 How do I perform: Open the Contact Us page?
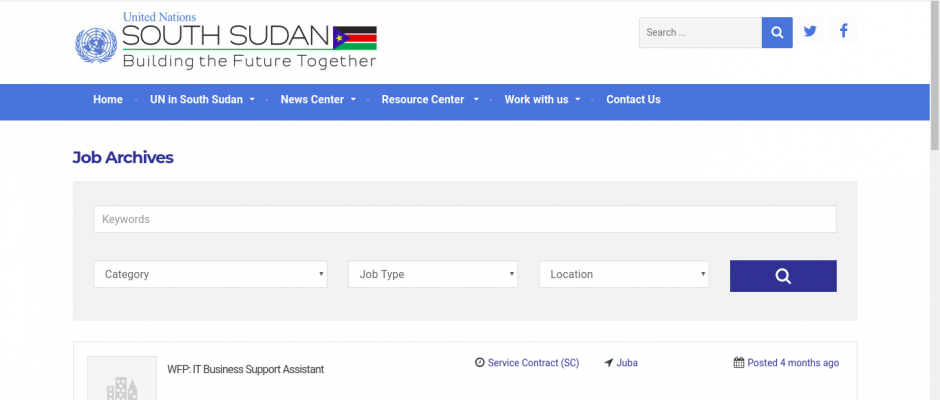coord(633,100)
